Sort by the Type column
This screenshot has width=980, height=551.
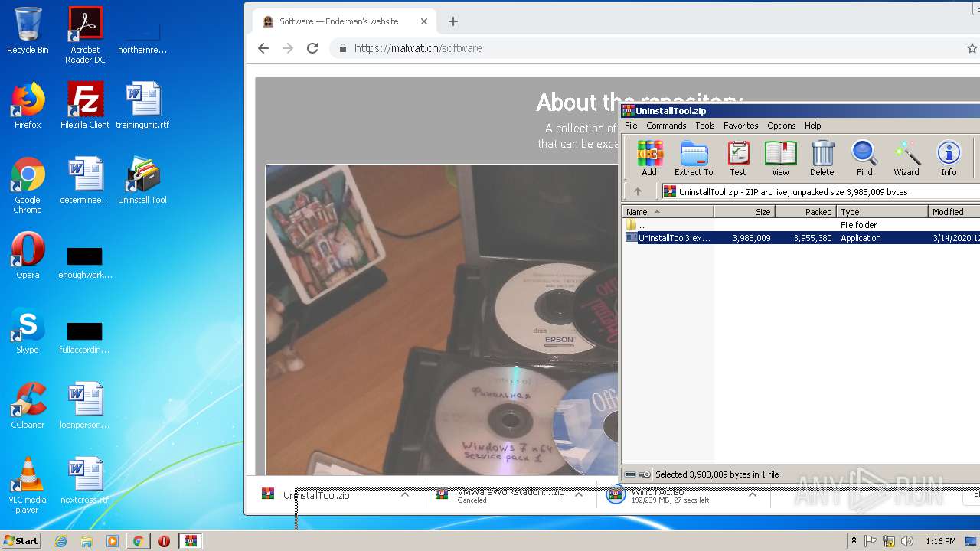tap(883, 212)
